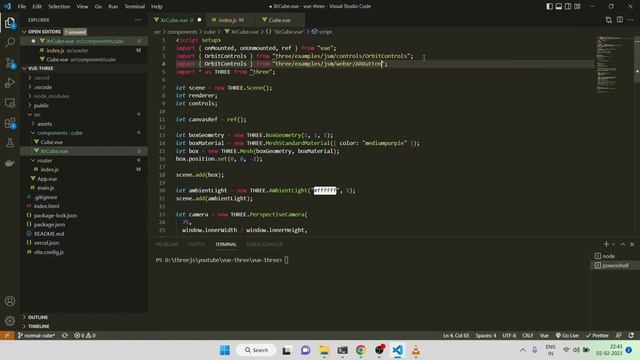Click the normal-cube branch in status bar
640x360 pixels.
coord(37,336)
